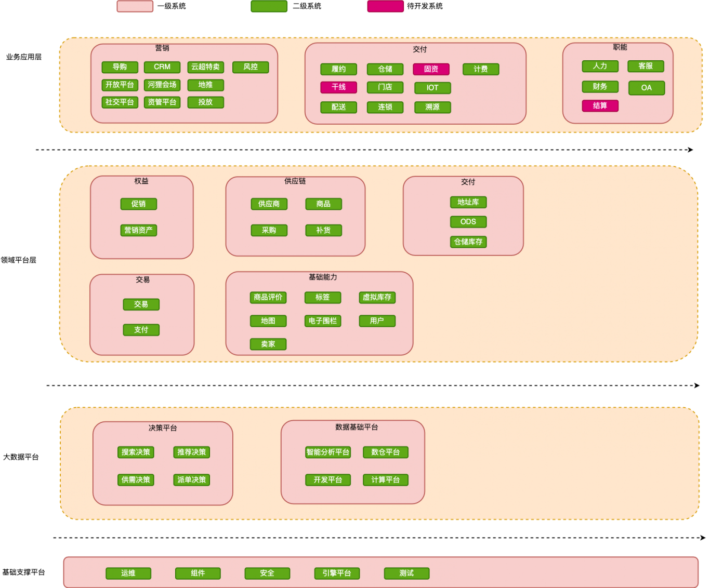Click the green 二级系统 legend swatch
This screenshot has height=588, width=710.
point(269,6)
